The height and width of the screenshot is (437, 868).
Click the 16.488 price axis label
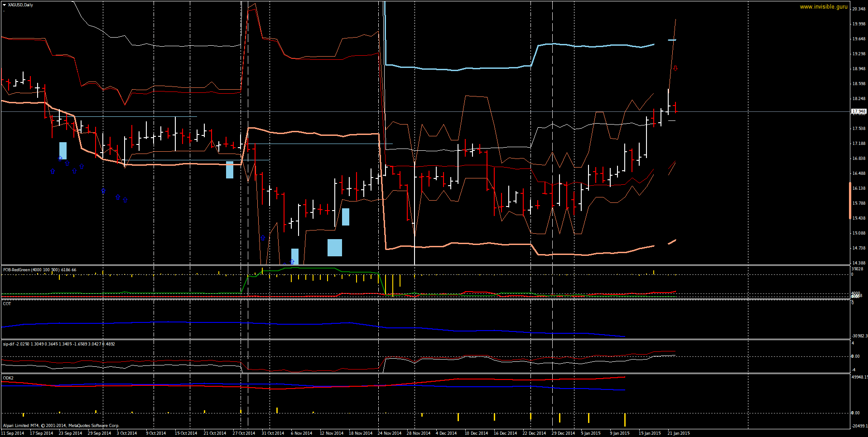[859, 173]
